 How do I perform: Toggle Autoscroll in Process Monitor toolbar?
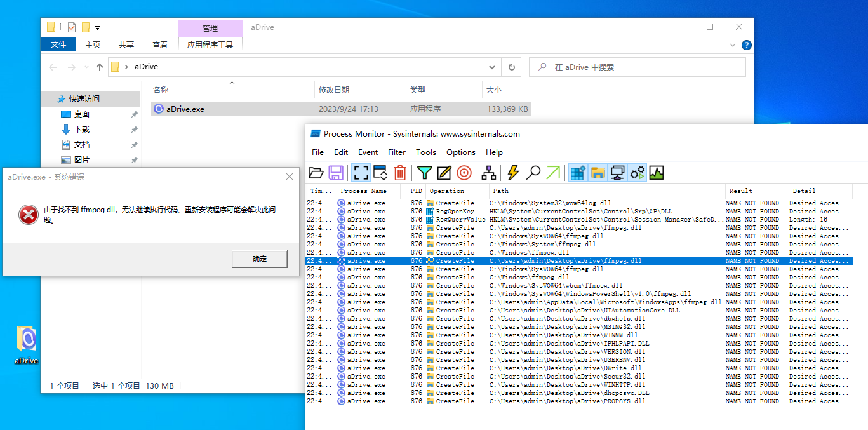380,172
